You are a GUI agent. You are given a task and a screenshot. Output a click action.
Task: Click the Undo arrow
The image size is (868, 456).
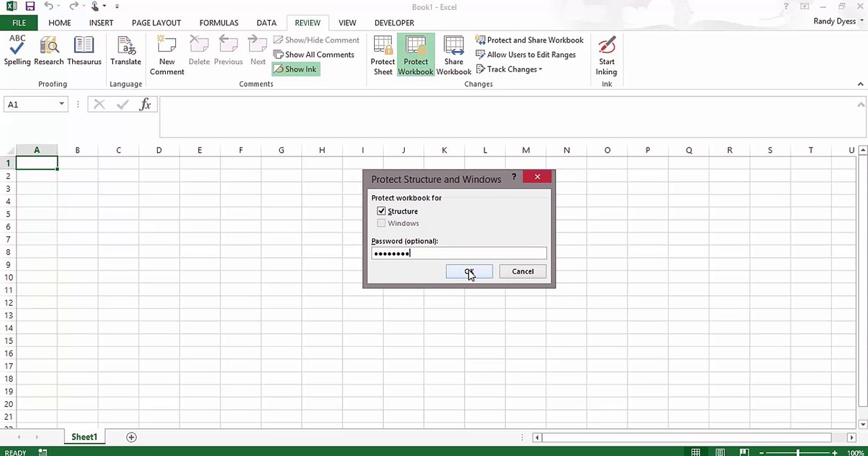[49, 6]
